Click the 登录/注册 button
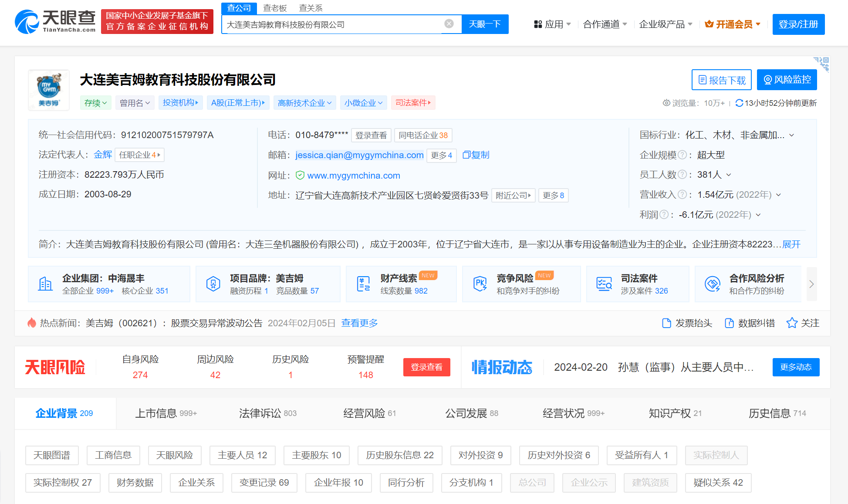 798,24
